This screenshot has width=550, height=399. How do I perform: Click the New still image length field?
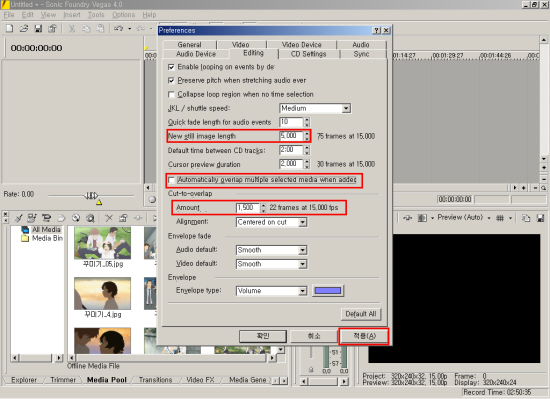[291, 136]
